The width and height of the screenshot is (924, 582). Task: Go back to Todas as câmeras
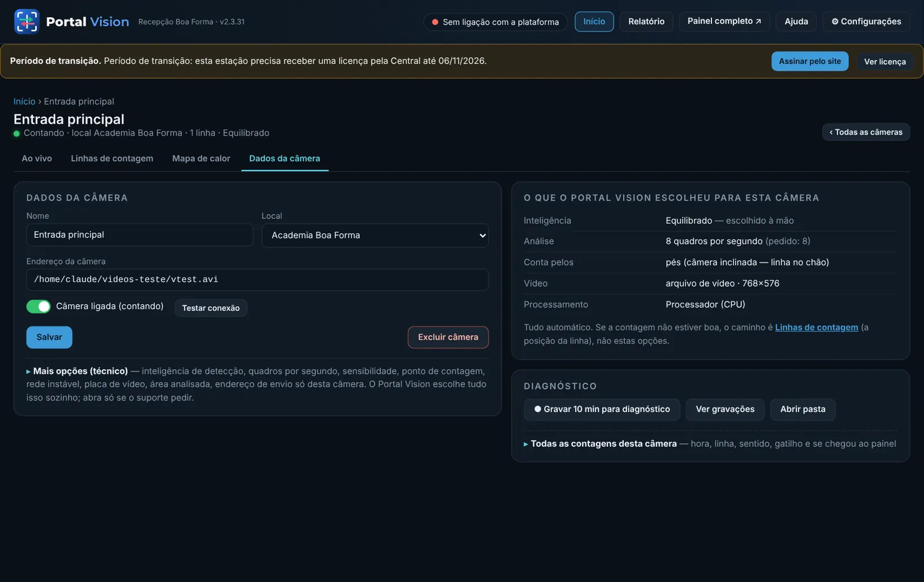click(866, 132)
